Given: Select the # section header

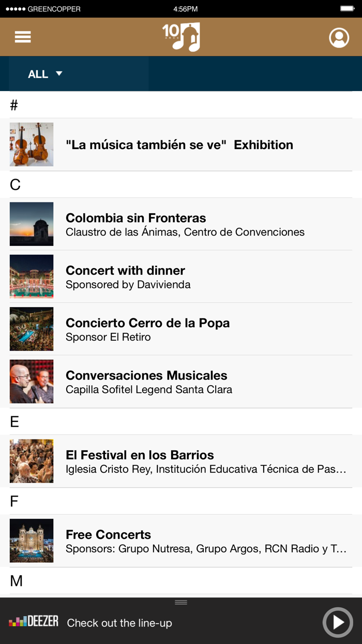Looking at the screenshot, I should tap(14, 105).
